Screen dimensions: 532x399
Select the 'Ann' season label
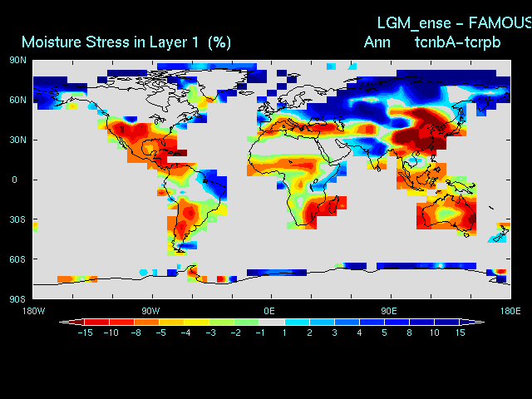377,42
